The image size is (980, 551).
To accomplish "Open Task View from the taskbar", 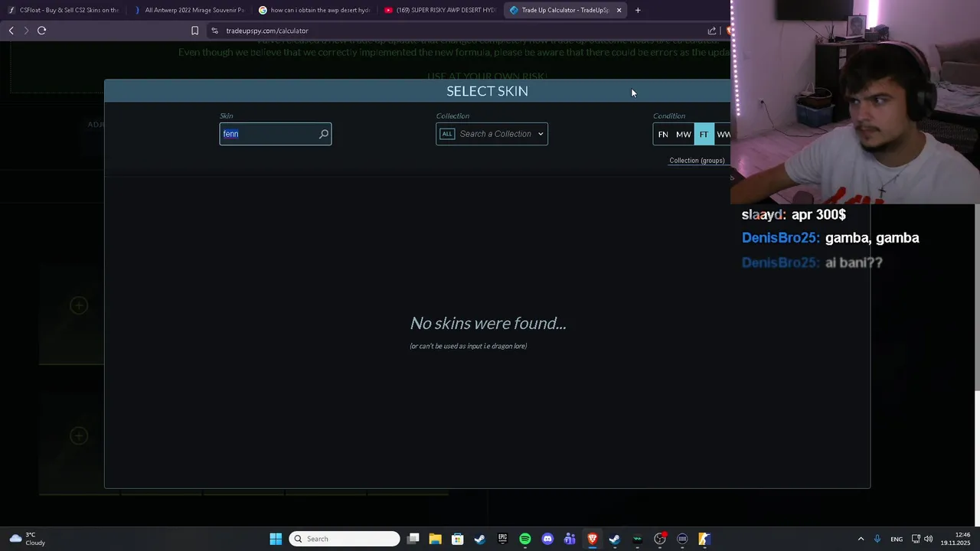I will point(413,539).
